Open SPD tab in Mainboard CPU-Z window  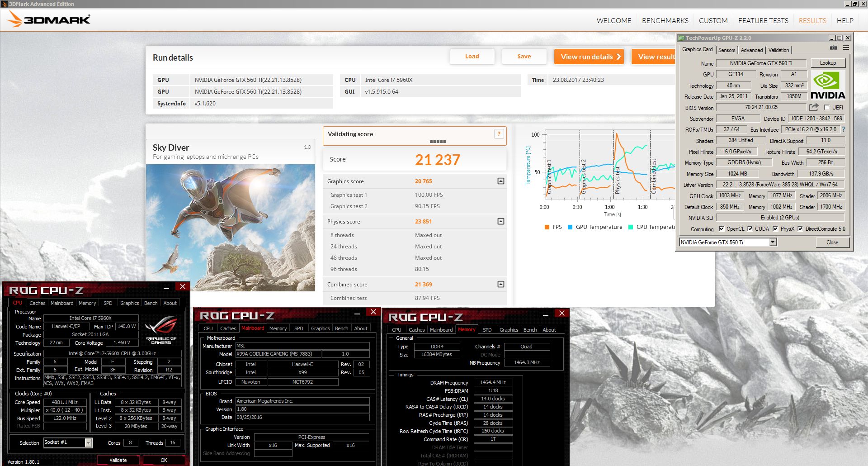(x=299, y=328)
